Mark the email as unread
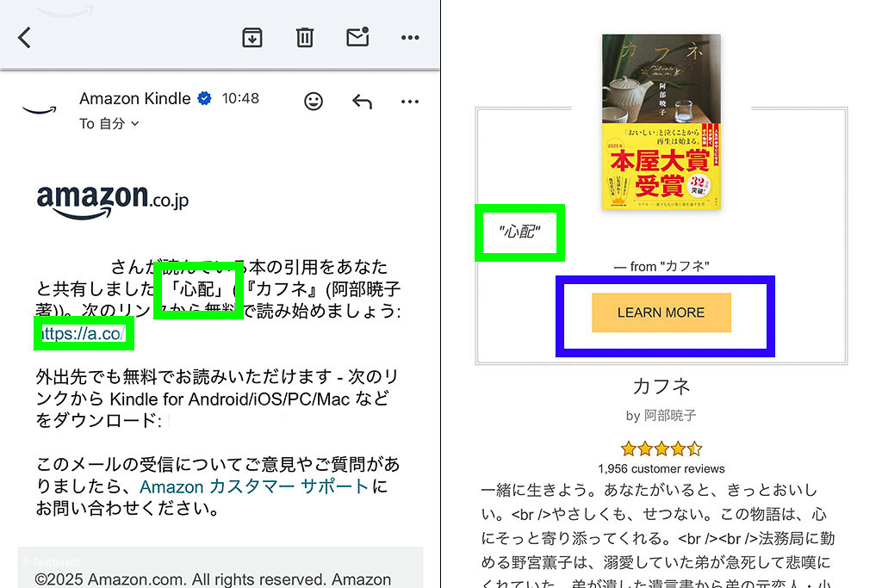This screenshot has height=588, width=882. pos(357,37)
